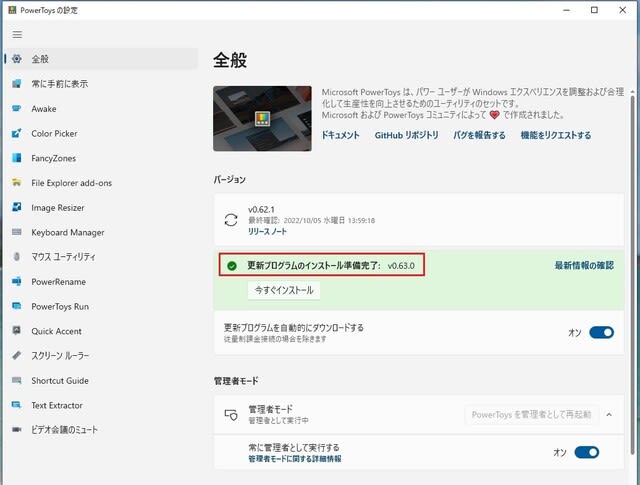The image size is (640, 485).
Task: Open the ドキュメント link
Action: click(340, 135)
